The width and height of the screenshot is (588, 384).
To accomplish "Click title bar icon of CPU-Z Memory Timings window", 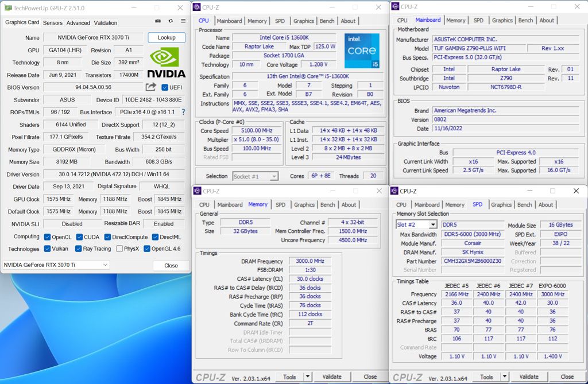I will [198, 191].
